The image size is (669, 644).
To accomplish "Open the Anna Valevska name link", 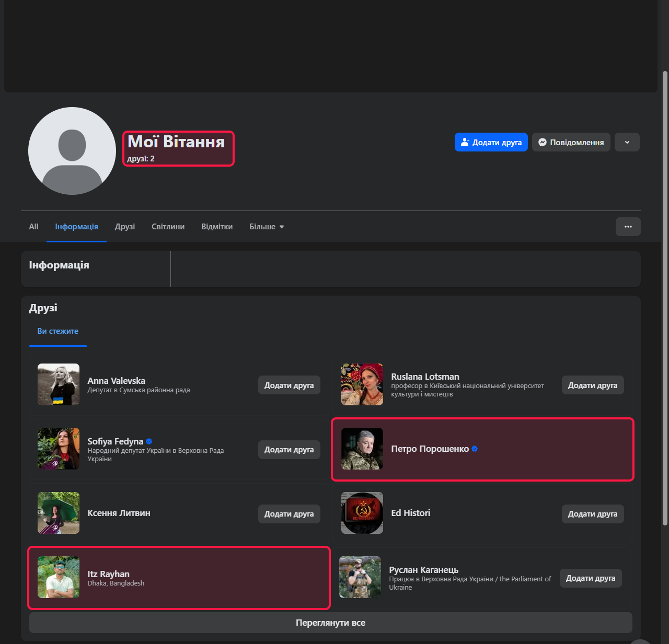I will pos(117,381).
